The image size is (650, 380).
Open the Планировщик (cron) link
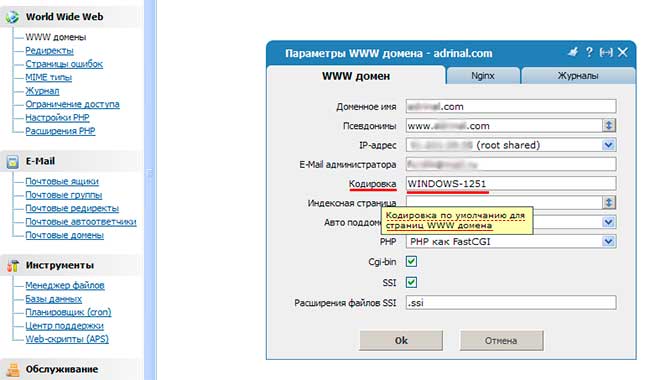[68, 312]
